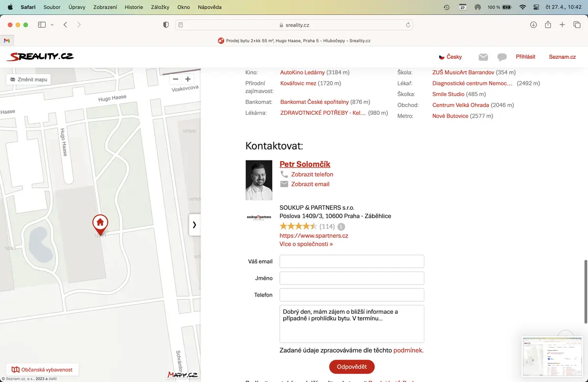Open Control Center in menu bar
The height and width of the screenshot is (382, 588).
click(x=536, y=7)
